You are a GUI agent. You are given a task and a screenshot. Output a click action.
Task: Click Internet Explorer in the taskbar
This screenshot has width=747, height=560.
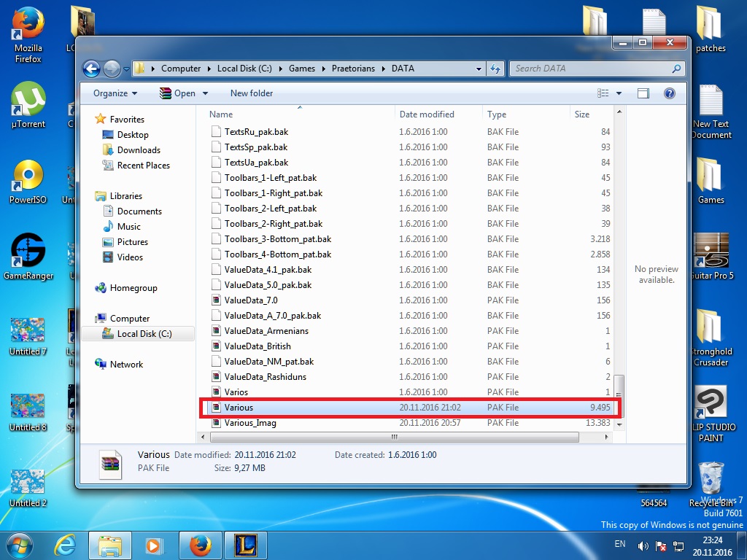[65, 545]
